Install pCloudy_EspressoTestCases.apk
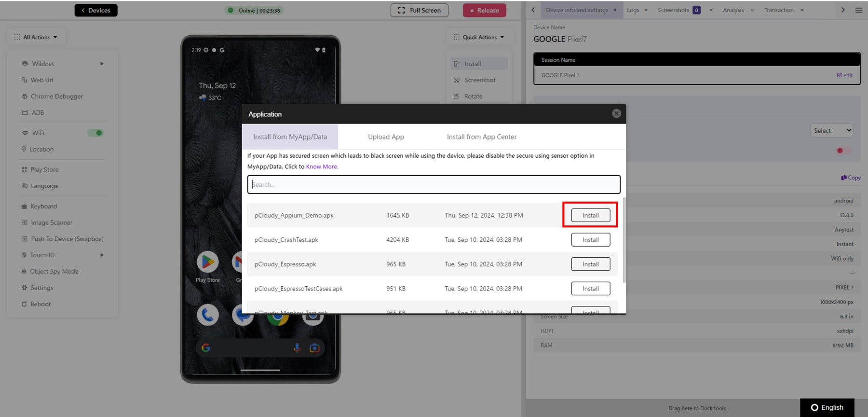This screenshot has width=868, height=417. 590,289
